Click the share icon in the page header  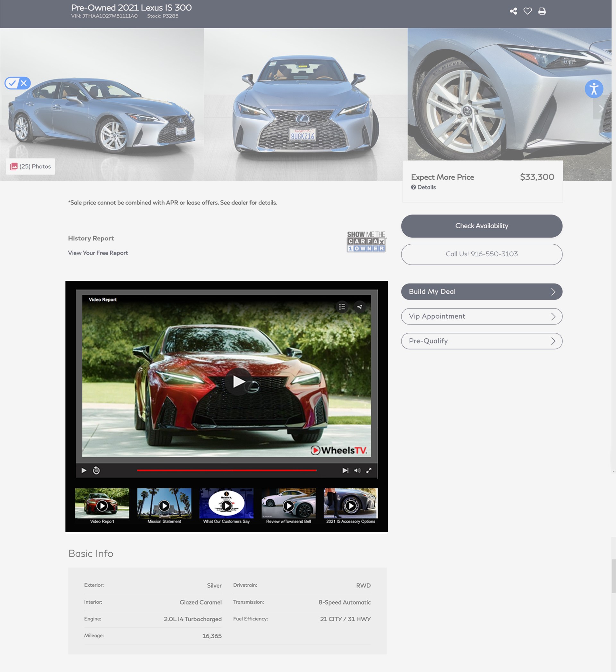pyautogui.click(x=514, y=11)
